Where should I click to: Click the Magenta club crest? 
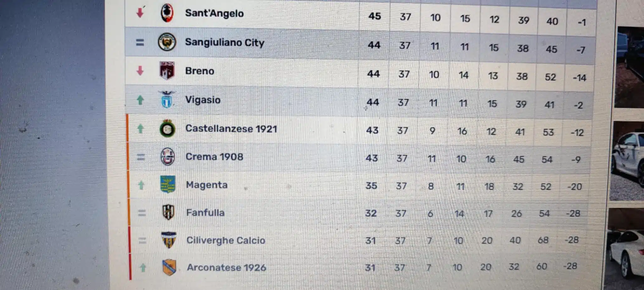click(x=168, y=185)
